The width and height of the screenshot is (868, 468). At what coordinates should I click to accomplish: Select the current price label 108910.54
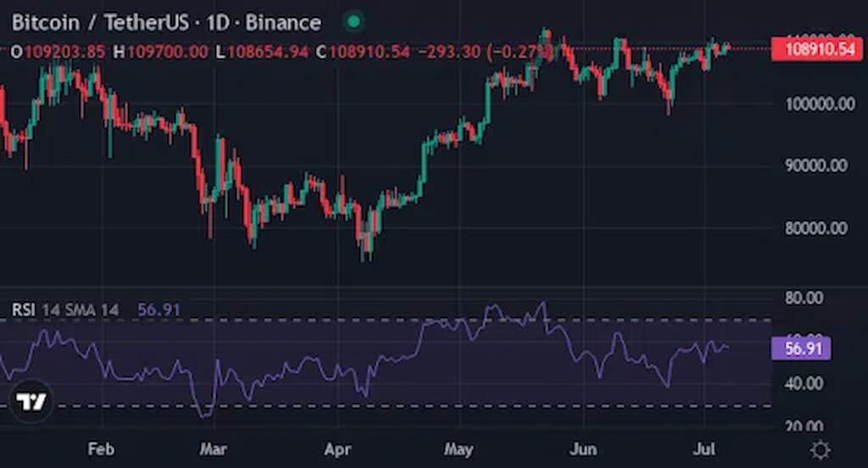tap(816, 48)
